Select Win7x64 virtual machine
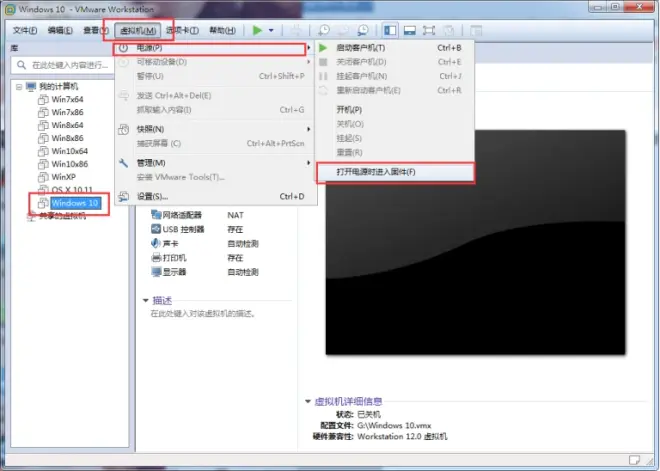The height and width of the screenshot is (471, 660). (67, 99)
